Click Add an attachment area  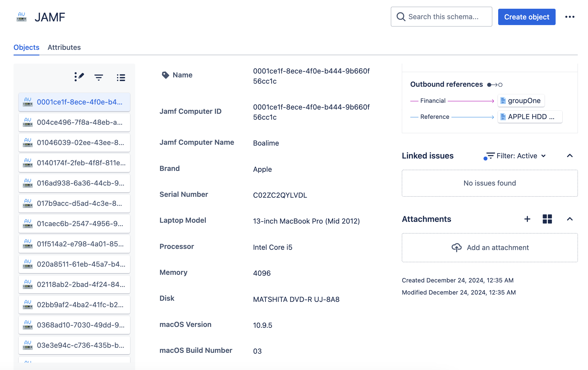pos(490,248)
